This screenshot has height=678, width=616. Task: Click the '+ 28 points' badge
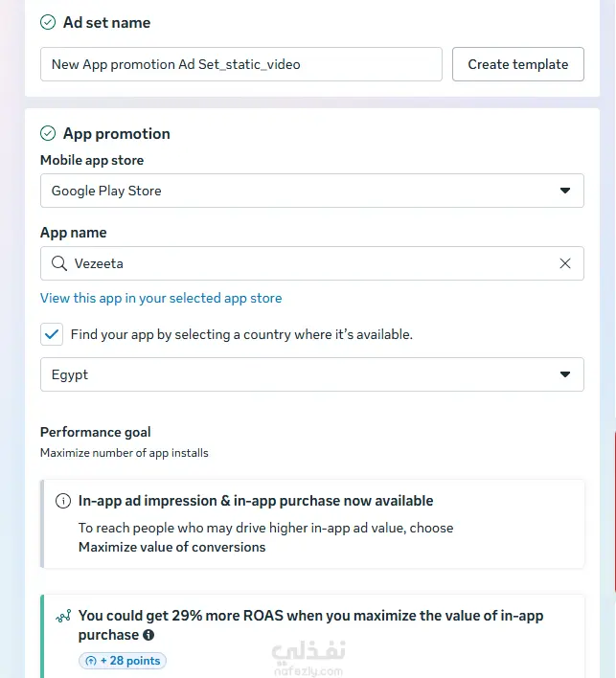click(123, 661)
